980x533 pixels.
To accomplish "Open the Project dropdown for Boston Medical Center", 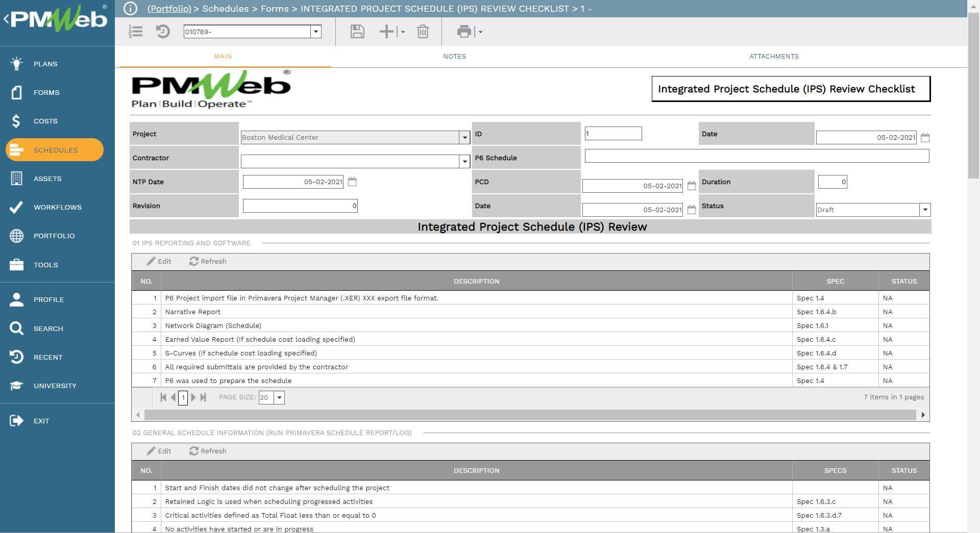I will (x=464, y=137).
